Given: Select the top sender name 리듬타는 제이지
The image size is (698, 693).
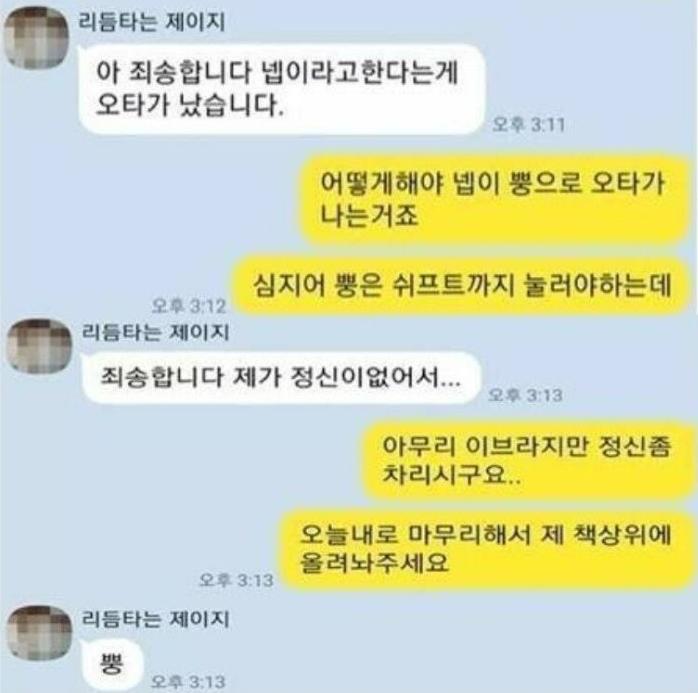Looking at the screenshot, I should pos(151,22).
